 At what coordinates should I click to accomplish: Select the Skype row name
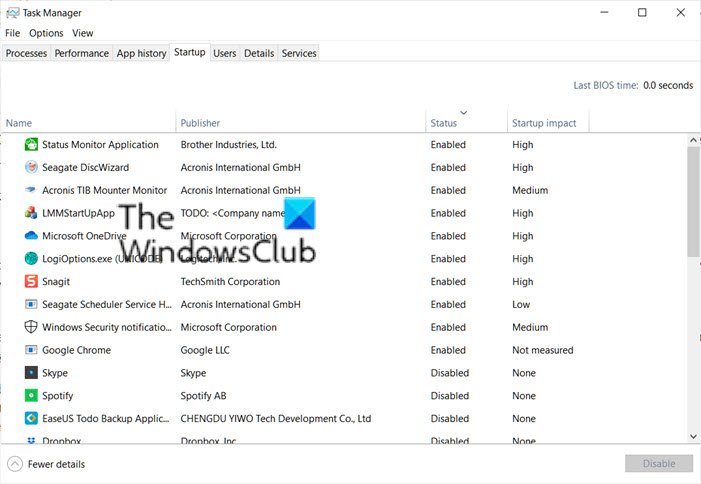pos(55,373)
